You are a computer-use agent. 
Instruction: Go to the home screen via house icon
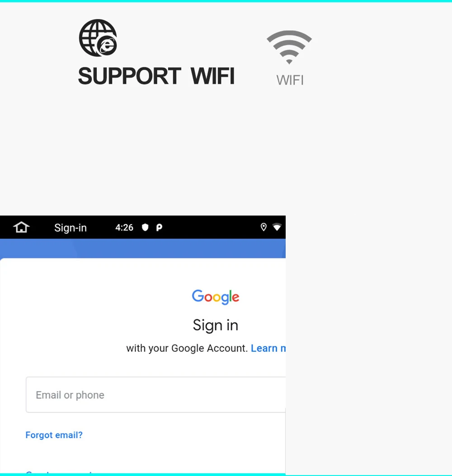pyautogui.click(x=21, y=227)
